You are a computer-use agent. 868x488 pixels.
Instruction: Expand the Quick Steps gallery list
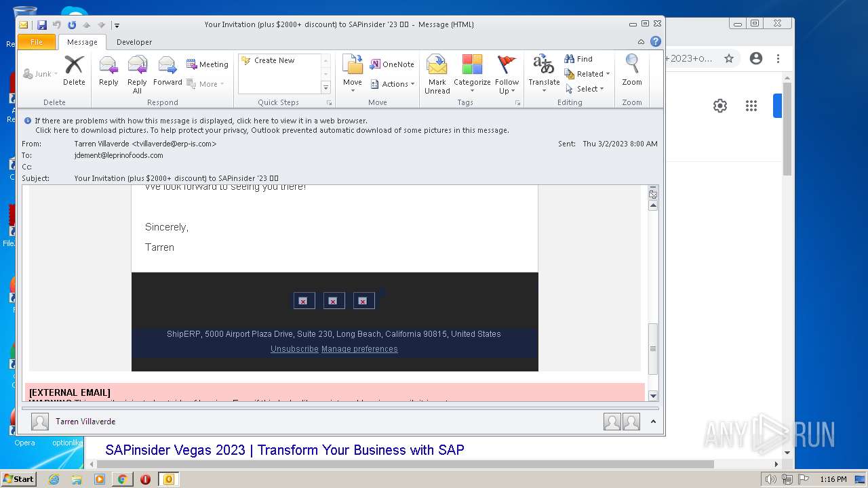pos(325,88)
